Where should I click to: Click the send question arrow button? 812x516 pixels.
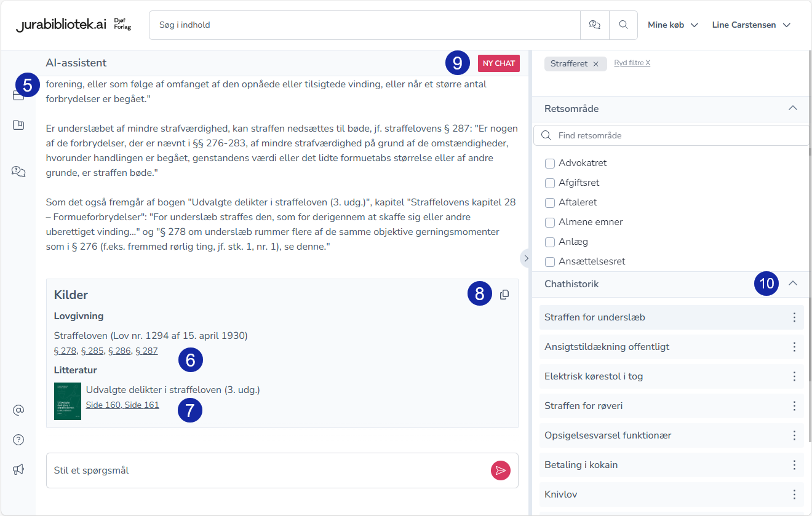pos(501,470)
